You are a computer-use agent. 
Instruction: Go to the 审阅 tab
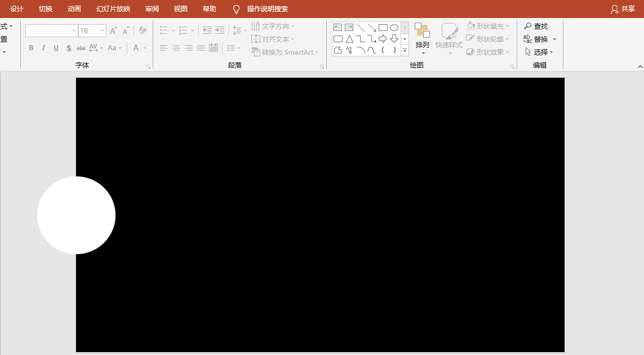[x=152, y=9]
